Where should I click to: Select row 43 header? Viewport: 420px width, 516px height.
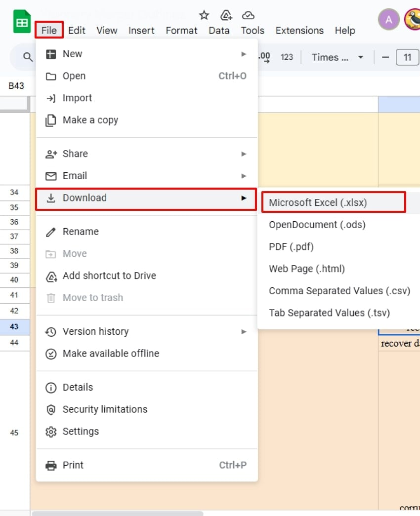coord(14,327)
